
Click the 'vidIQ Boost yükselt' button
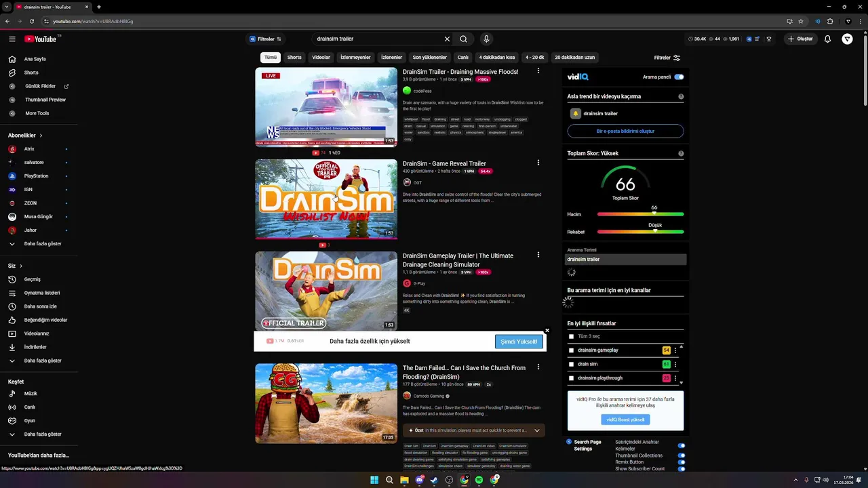[625, 420]
